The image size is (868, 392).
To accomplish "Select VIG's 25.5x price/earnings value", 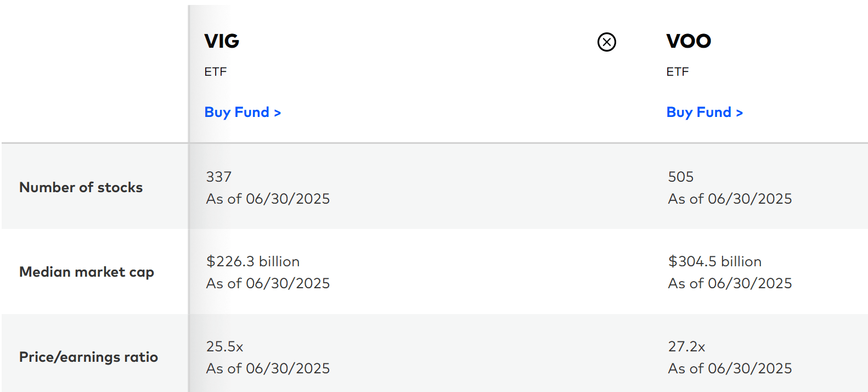I will [x=225, y=346].
